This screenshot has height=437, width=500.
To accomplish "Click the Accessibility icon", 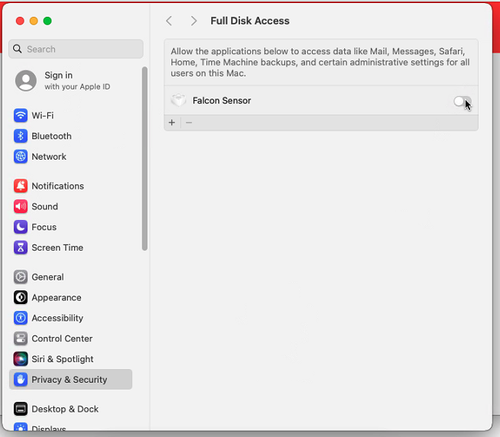I will coord(21,318).
